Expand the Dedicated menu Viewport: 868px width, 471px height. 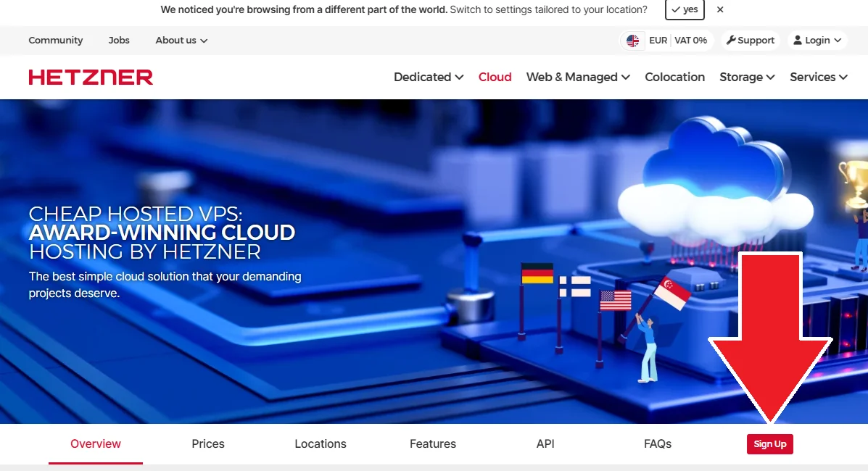(x=429, y=77)
